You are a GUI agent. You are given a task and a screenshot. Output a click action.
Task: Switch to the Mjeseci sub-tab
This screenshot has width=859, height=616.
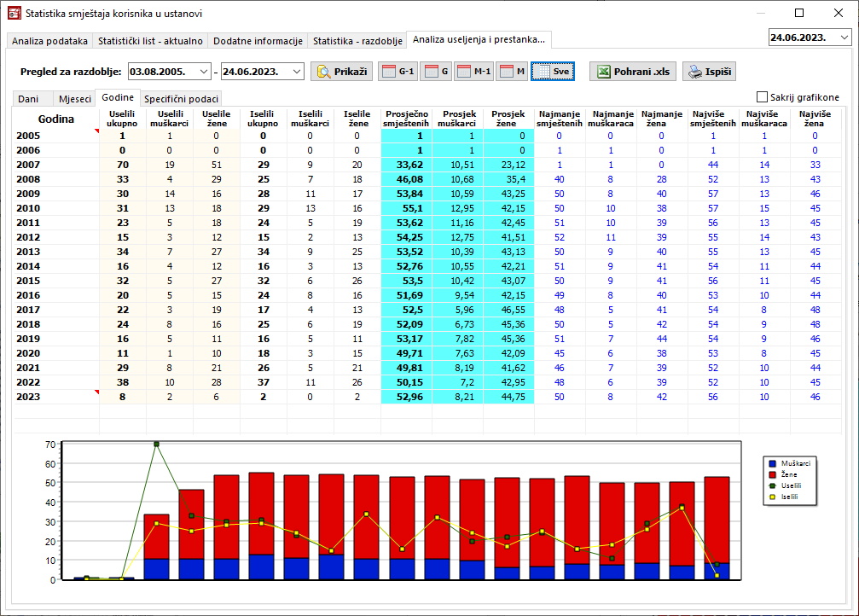[x=74, y=99]
